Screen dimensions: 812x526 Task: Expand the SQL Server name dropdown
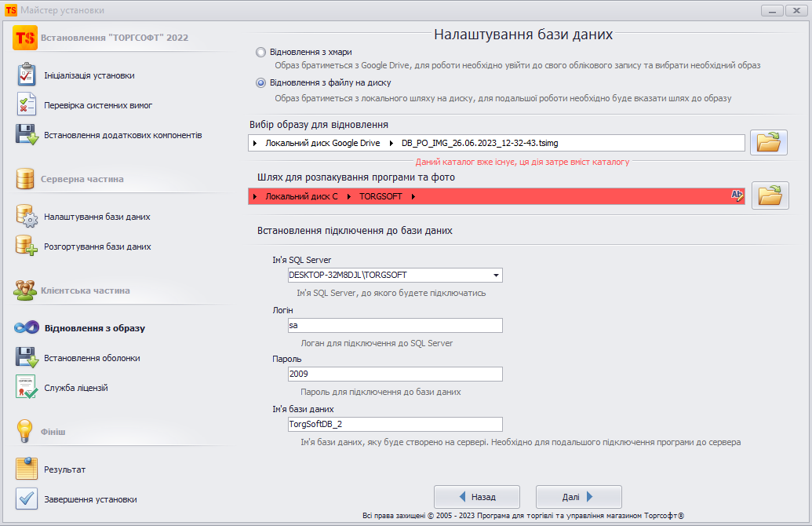[x=496, y=276]
